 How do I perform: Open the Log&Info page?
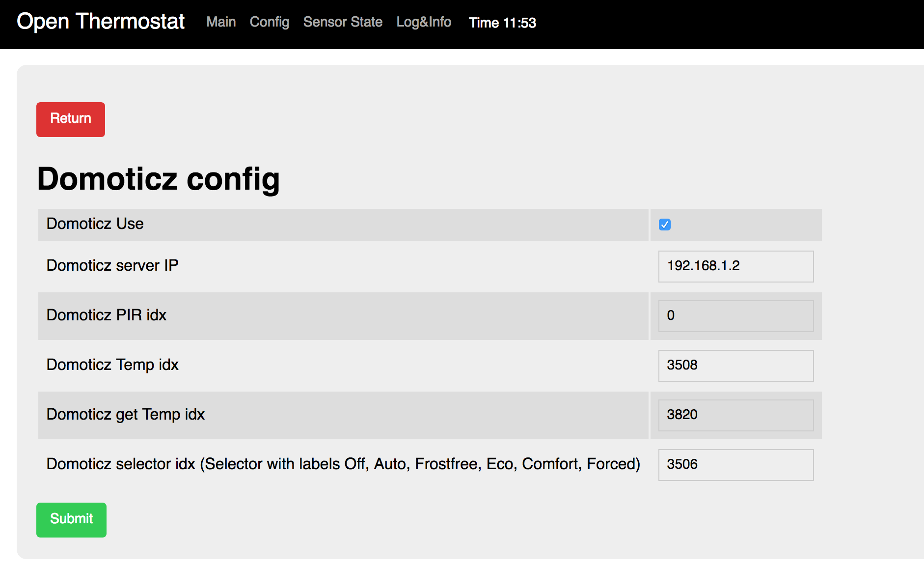pos(424,22)
